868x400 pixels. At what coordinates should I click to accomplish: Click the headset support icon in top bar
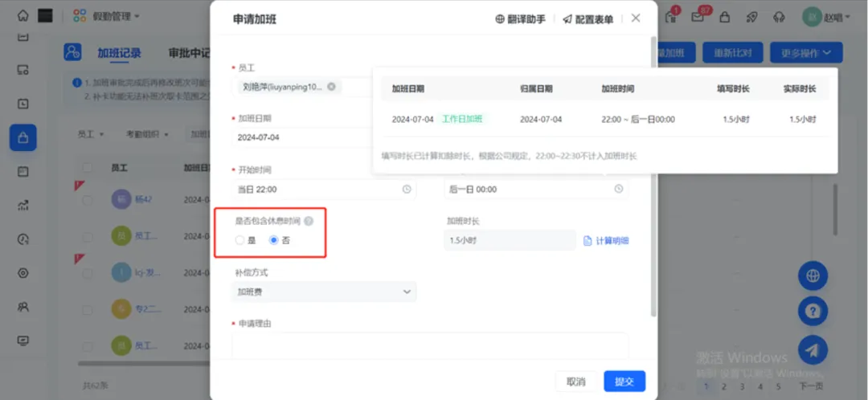pyautogui.click(x=779, y=17)
